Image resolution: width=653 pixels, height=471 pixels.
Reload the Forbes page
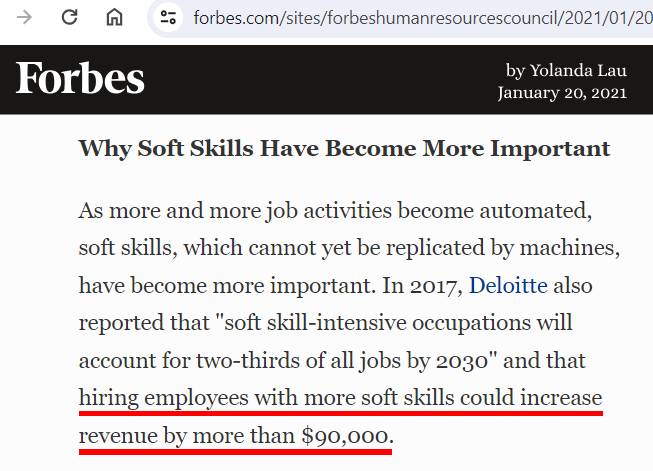pos(69,17)
